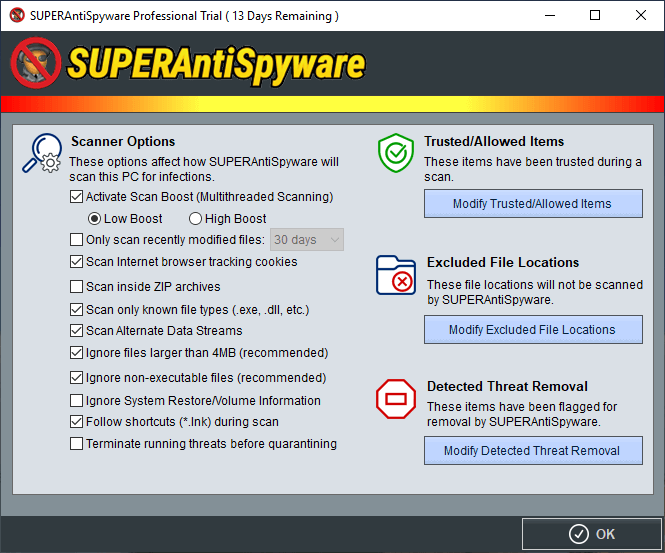This screenshot has width=665, height=553.
Task: Confirm settings with the OK button
Action: [592, 534]
